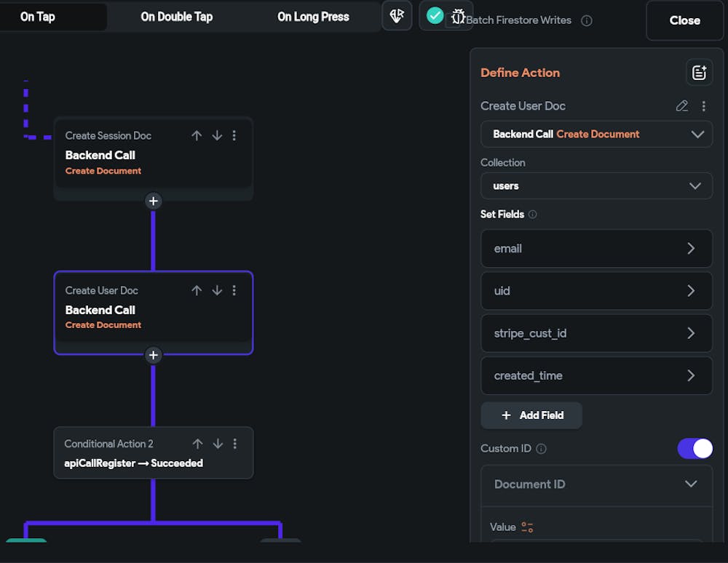Move Create User Doc action down
This screenshot has height=563, width=728.
pos(217,290)
